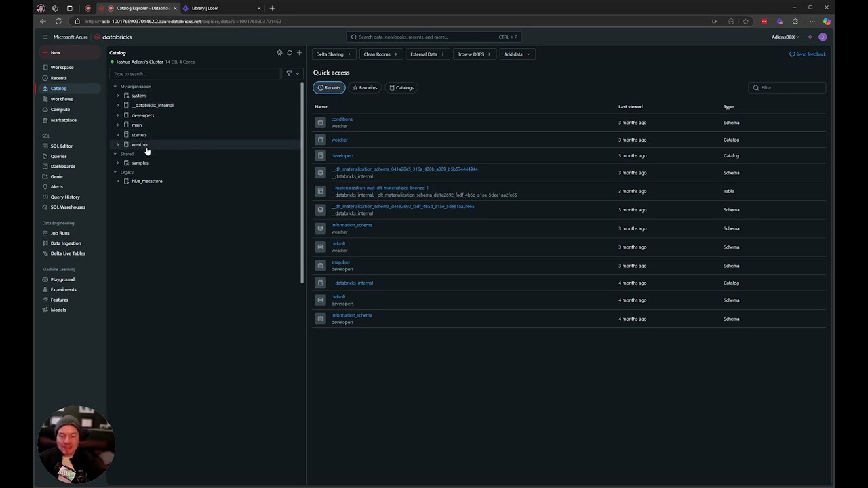Open SQL Editor in the sidebar
Image resolution: width=868 pixels, height=488 pixels.
coord(61,146)
